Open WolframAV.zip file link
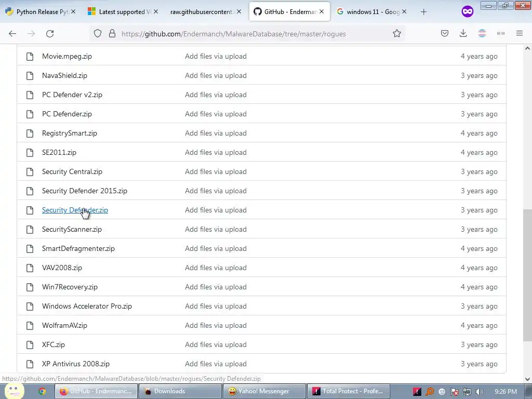Image resolution: width=532 pixels, height=399 pixels. coord(64,325)
